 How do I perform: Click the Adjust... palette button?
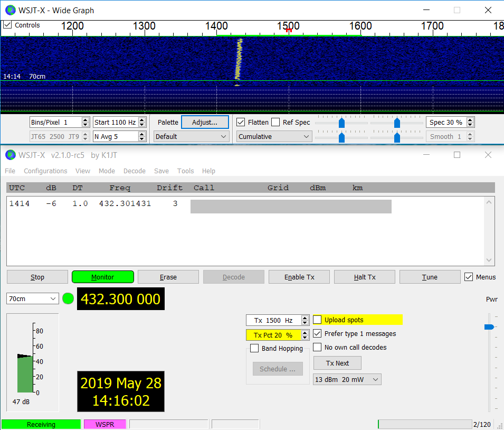pos(205,123)
